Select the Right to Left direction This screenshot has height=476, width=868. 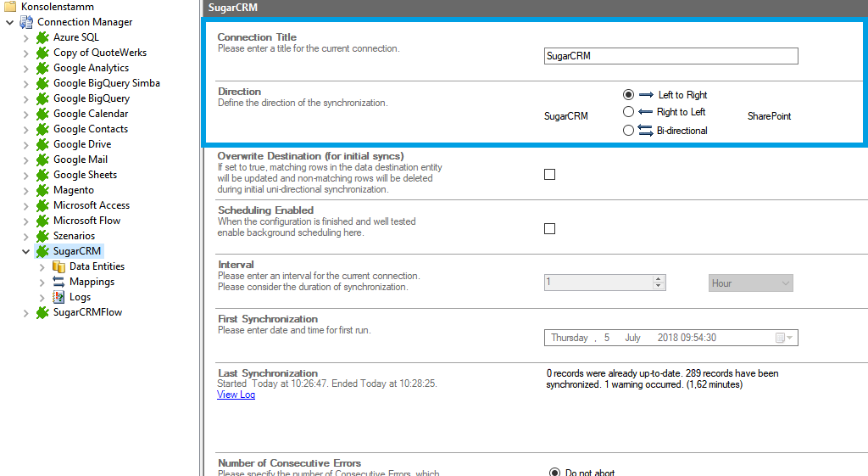[x=628, y=112]
